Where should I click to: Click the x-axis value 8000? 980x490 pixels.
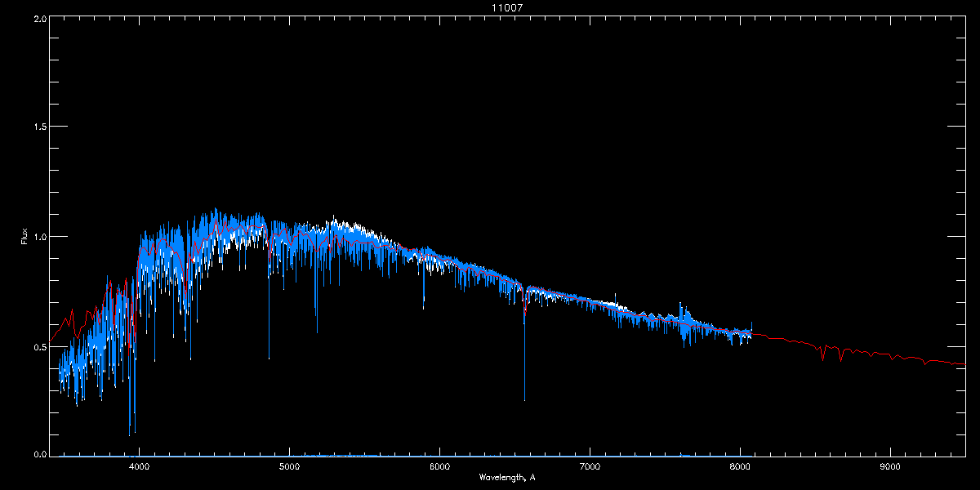pyautogui.click(x=740, y=466)
